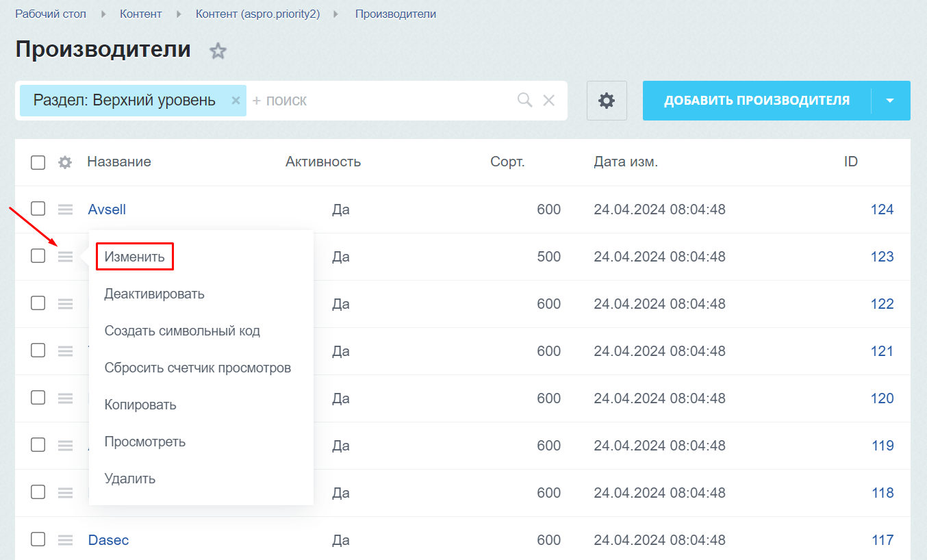The image size is (927, 560).
Task: Toggle the select-all checkbox in header
Action: click(x=38, y=162)
